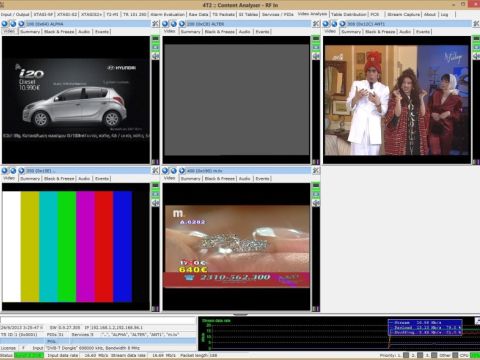
Task: Toggle the speaker icon beside the m.tv video
Action: click(x=316, y=203)
